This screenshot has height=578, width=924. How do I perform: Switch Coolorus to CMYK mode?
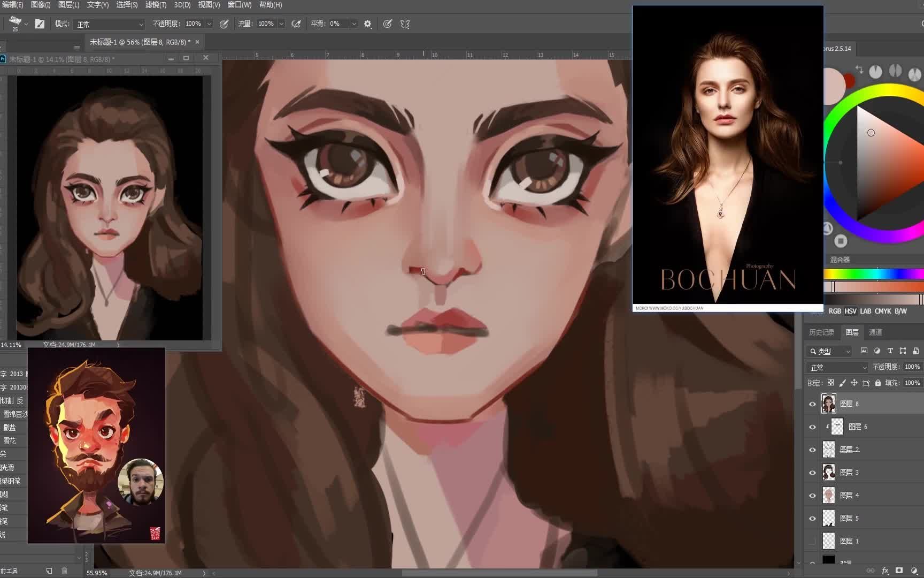point(883,311)
